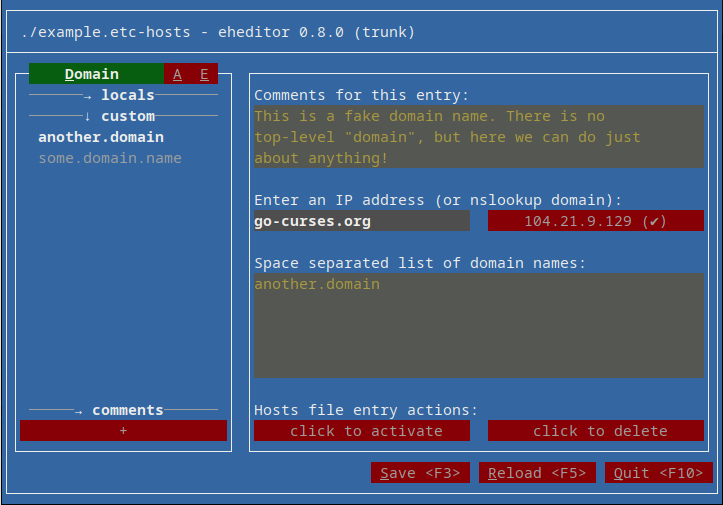Add a new entry with plus button
The height and width of the screenshot is (505, 723).
tap(123, 431)
